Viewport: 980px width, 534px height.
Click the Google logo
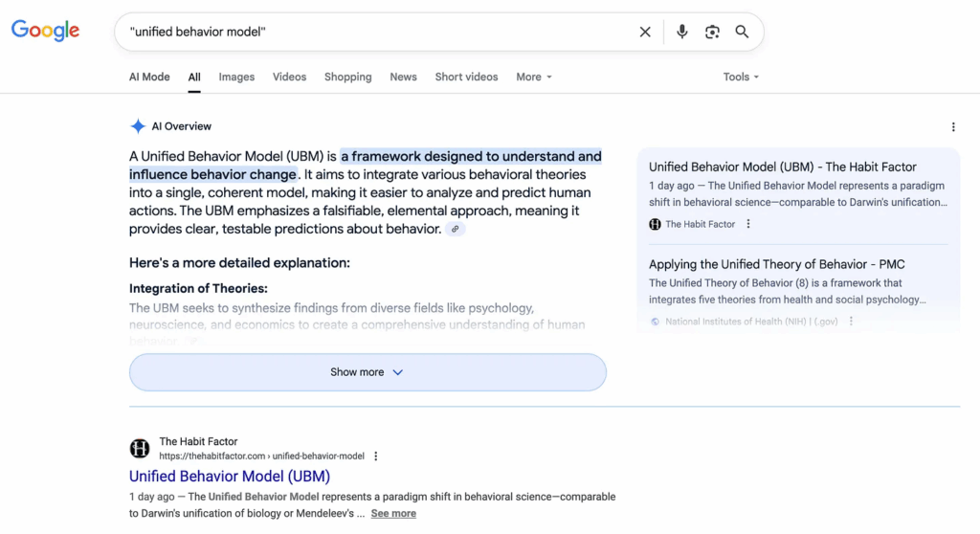45,30
